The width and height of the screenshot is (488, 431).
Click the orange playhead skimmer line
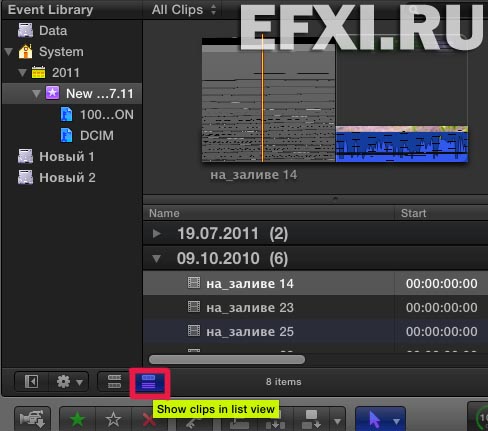(263, 98)
